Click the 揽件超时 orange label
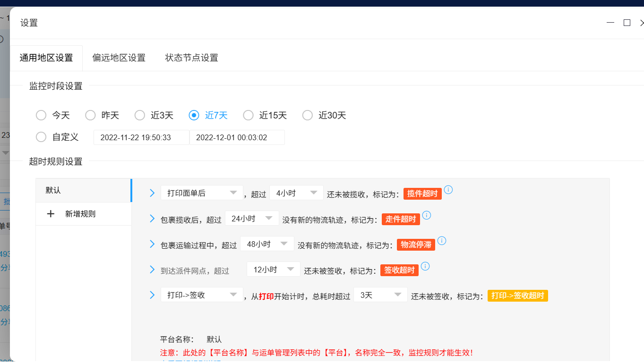644x363 pixels. click(x=422, y=194)
